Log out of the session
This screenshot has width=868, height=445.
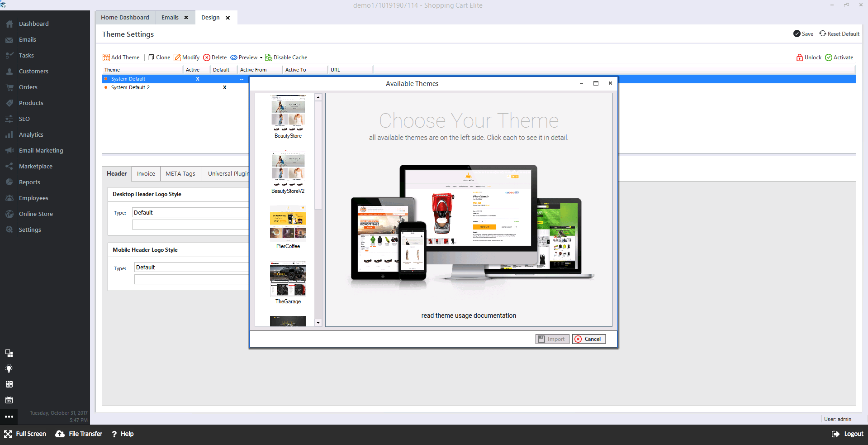[848, 434]
